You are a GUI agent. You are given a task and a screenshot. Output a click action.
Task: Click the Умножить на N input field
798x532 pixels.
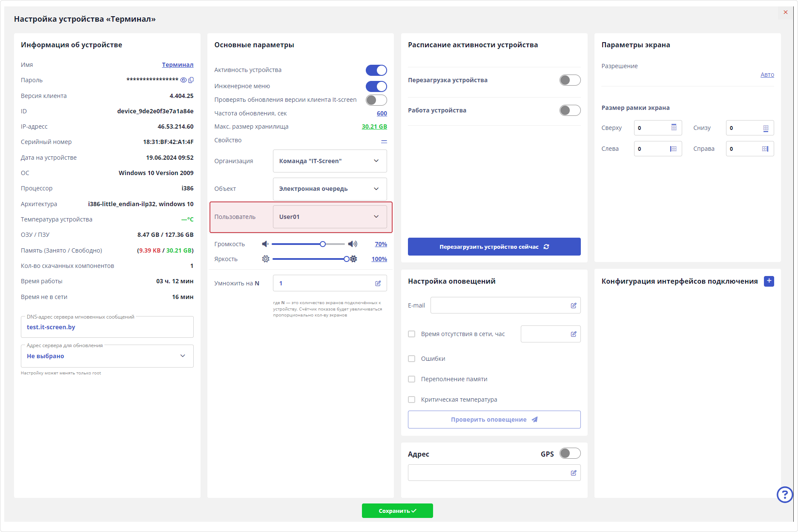pos(330,283)
